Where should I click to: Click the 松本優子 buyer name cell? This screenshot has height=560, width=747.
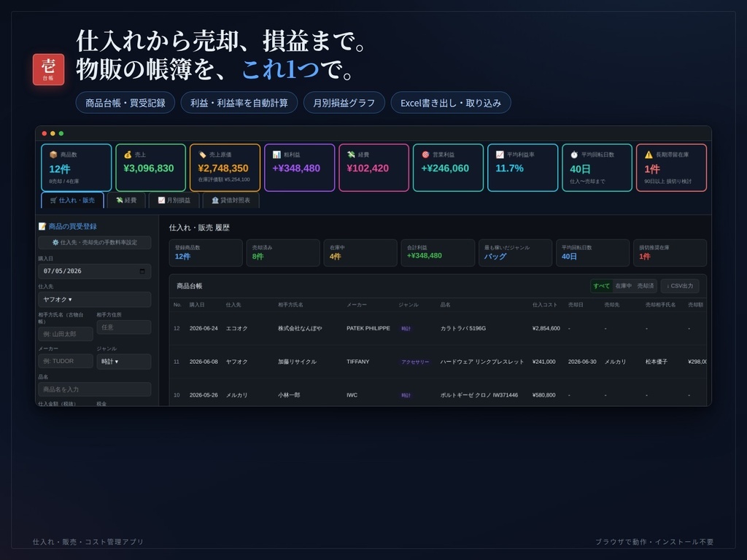657,362
